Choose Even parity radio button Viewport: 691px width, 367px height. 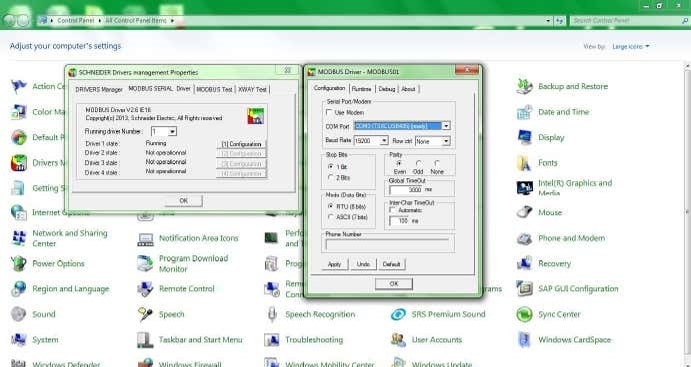(399, 163)
